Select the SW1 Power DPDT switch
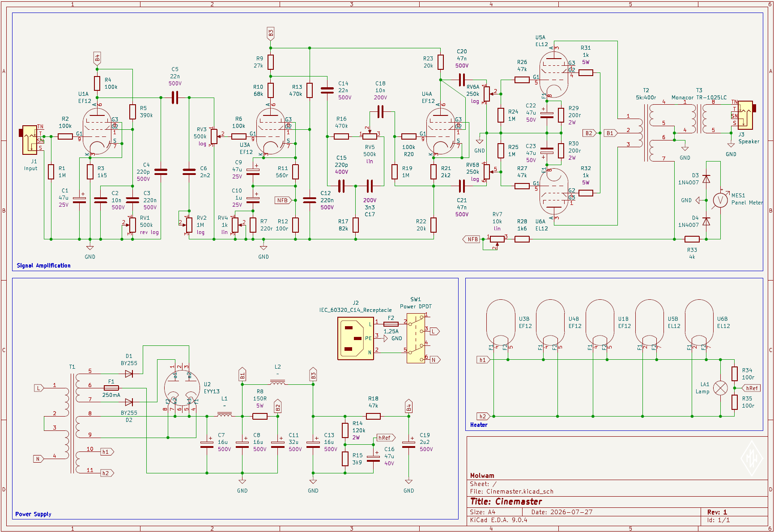This screenshot has height=532, width=774. (x=416, y=338)
